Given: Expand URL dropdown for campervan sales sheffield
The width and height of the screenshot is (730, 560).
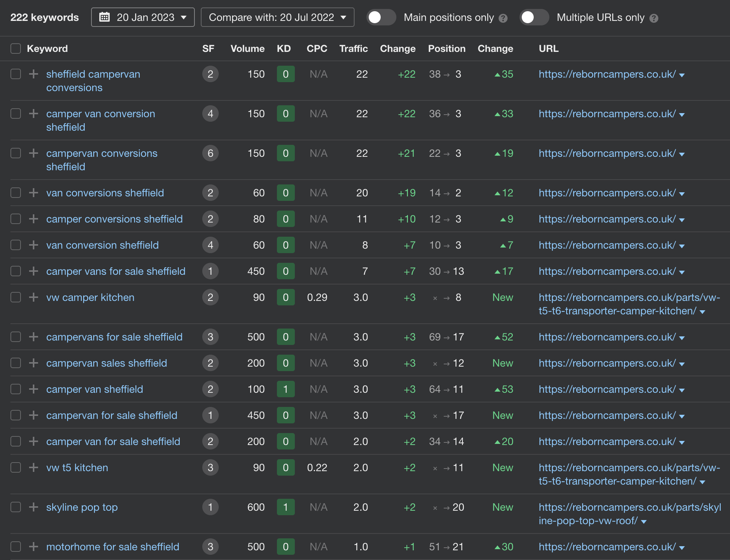Looking at the screenshot, I should (x=682, y=364).
